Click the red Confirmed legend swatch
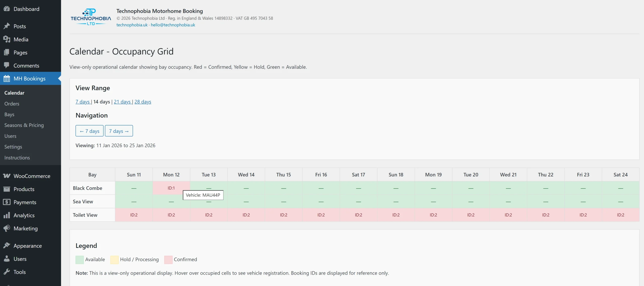Viewport: 644px width, 286px height. pos(168,260)
